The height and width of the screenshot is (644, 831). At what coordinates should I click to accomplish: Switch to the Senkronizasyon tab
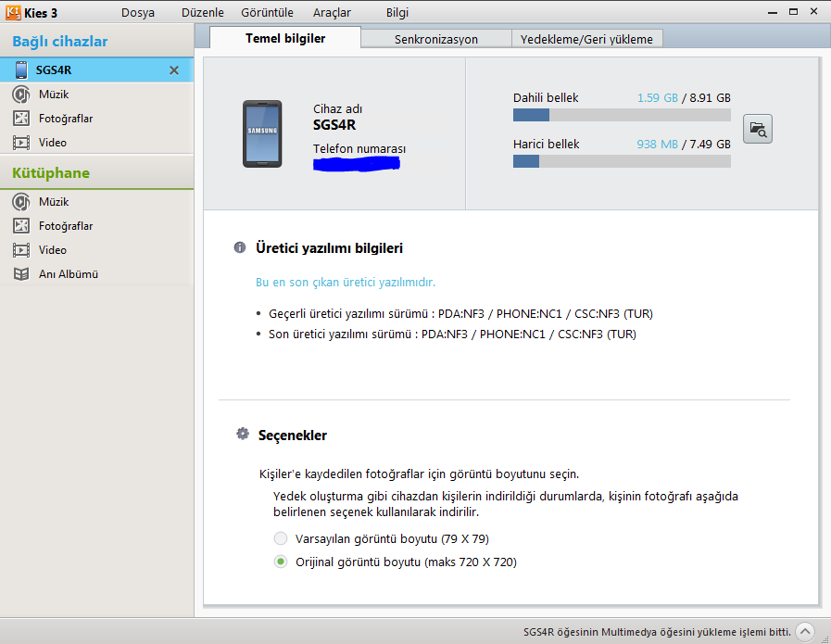[x=435, y=40]
